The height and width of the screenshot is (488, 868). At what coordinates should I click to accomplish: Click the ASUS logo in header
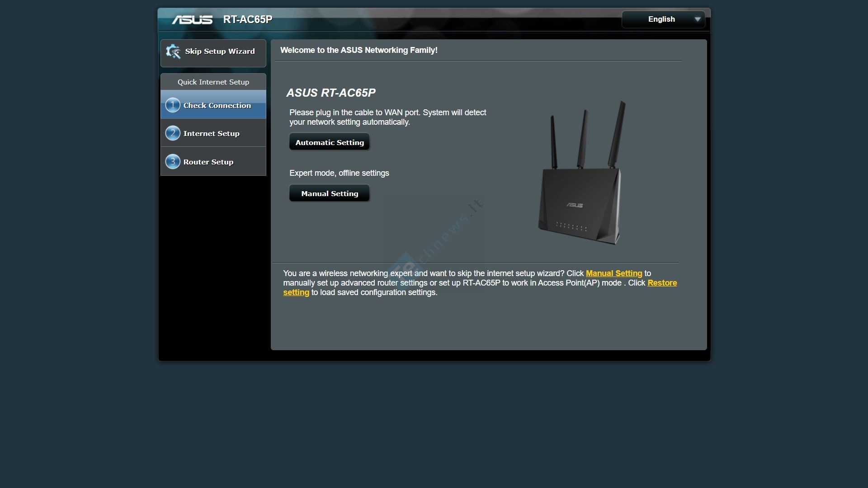(x=192, y=19)
